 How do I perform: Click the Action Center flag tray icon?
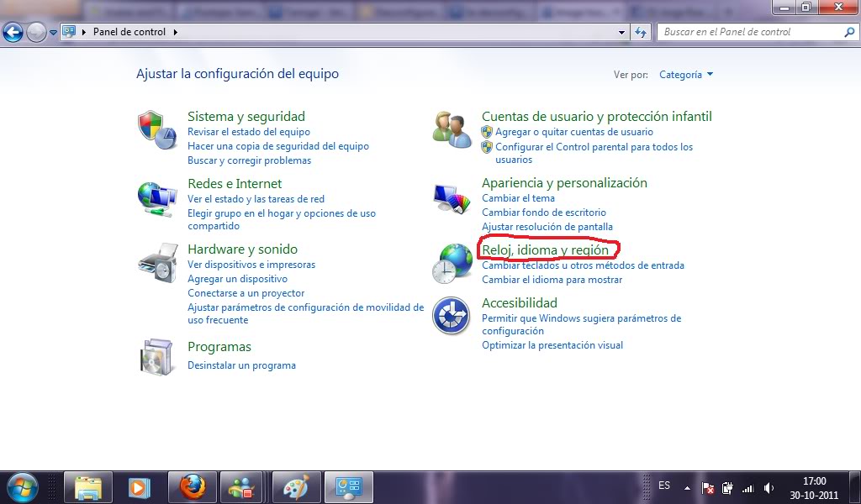point(708,487)
